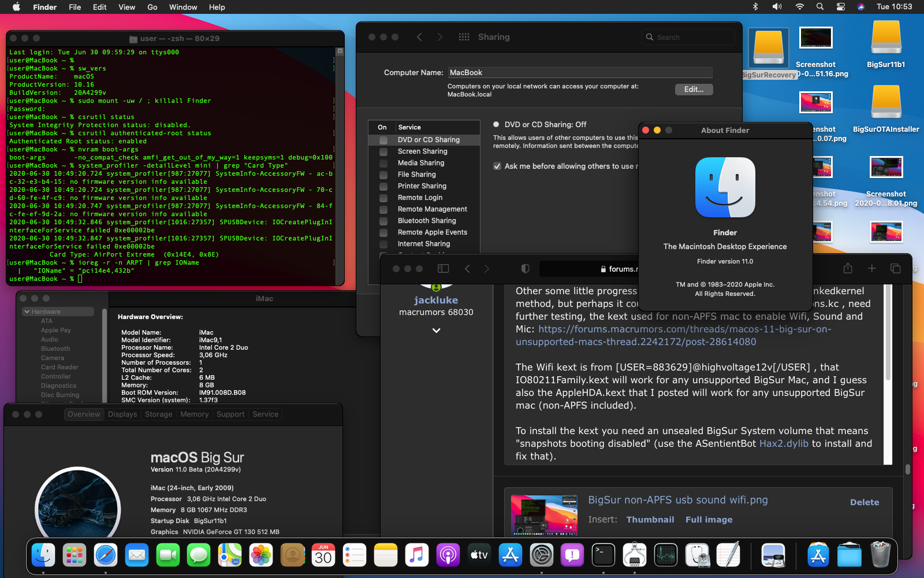Open Control Center in the menu bar

pyautogui.click(x=841, y=7)
